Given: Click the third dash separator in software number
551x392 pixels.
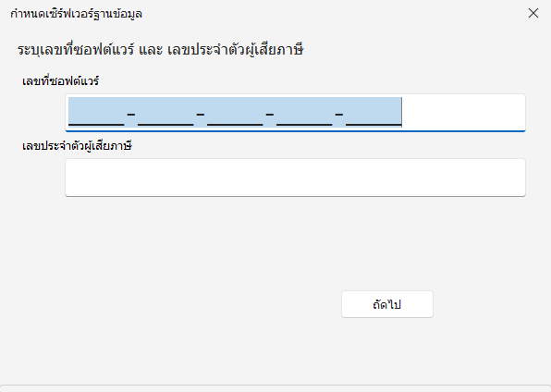Looking at the screenshot, I should (x=270, y=114).
